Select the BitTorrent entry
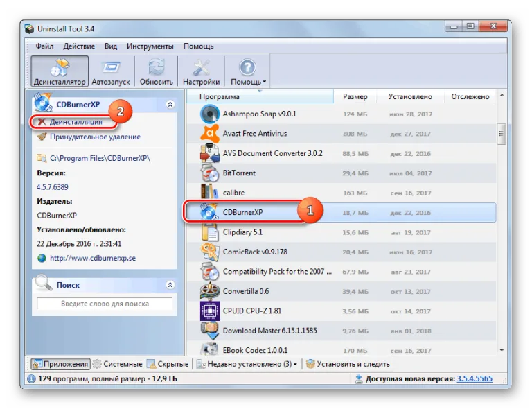 [x=341, y=173]
